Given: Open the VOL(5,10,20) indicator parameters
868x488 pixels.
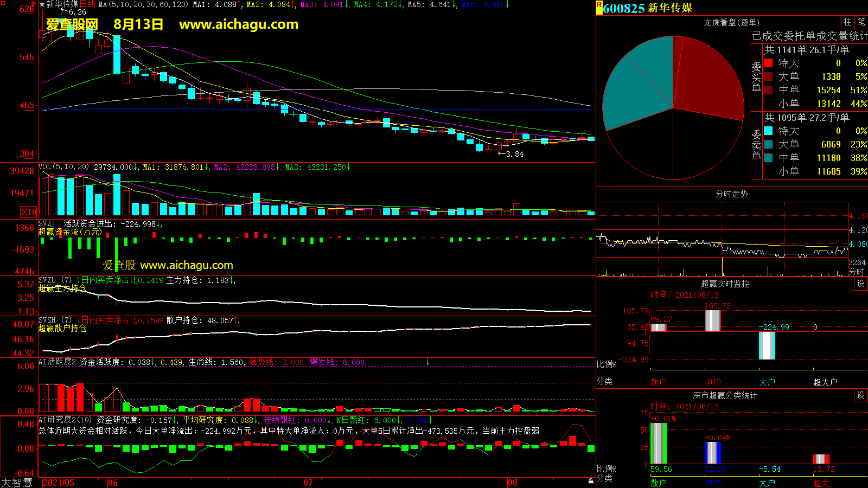Looking at the screenshot, I should tap(64, 167).
